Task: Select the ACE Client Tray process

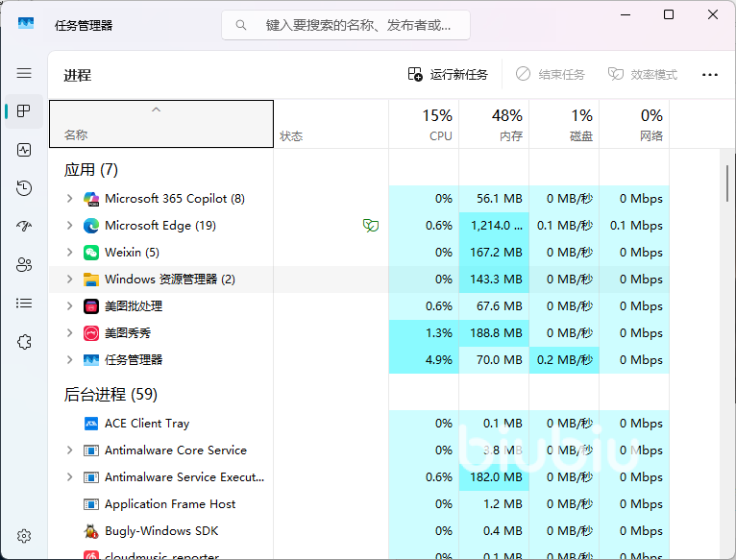Action: click(146, 424)
